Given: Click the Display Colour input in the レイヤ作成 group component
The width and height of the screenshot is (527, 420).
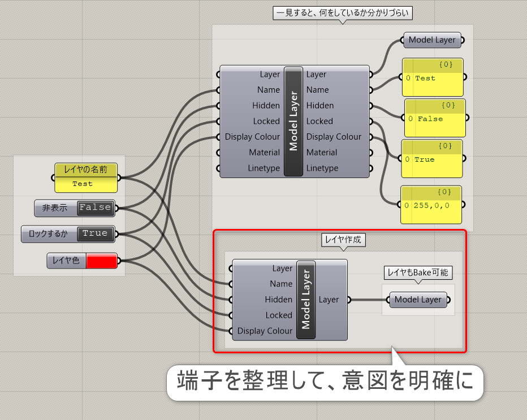Looking at the screenshot, I should [265, 331].
